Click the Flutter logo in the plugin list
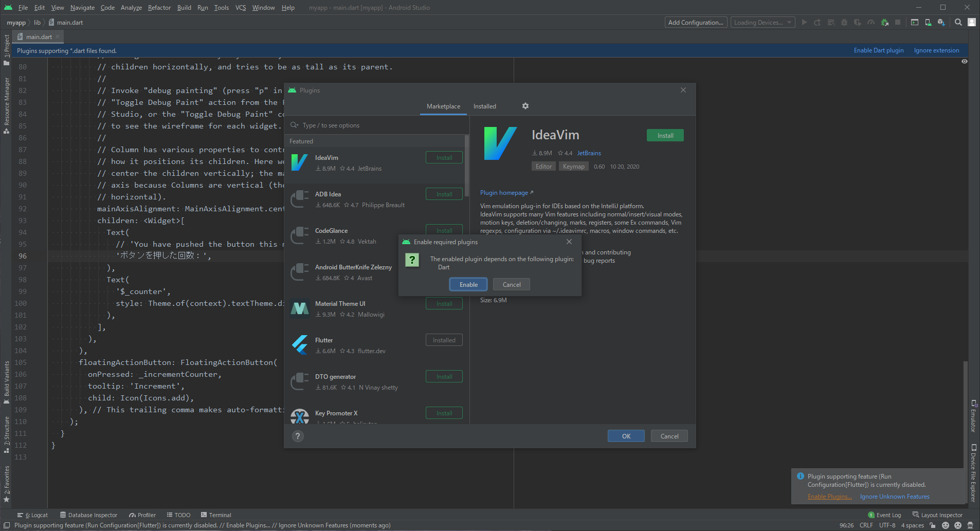The width and height of the screenshot is (980, 531). click(300, 345)
